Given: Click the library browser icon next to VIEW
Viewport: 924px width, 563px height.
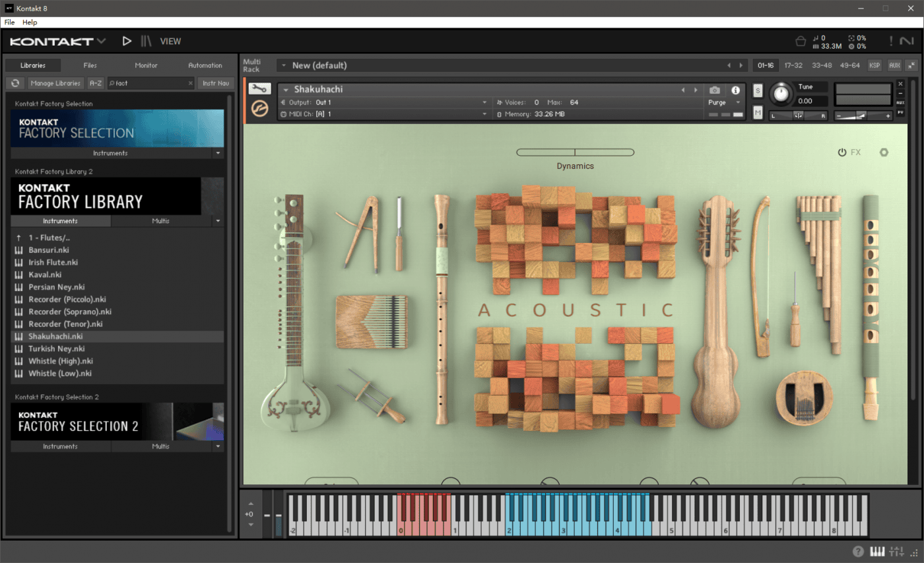Looking at the screenshot, I should pyautogui.click(x=147, y=41).
